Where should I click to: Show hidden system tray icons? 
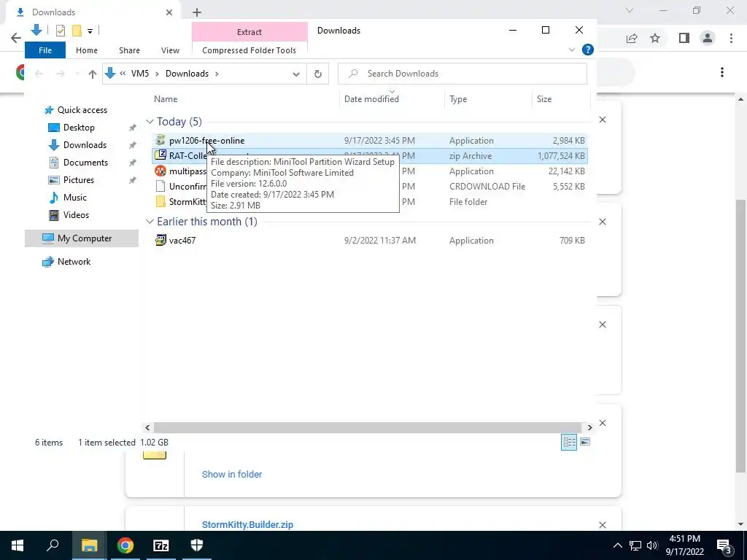click(617, 545)
